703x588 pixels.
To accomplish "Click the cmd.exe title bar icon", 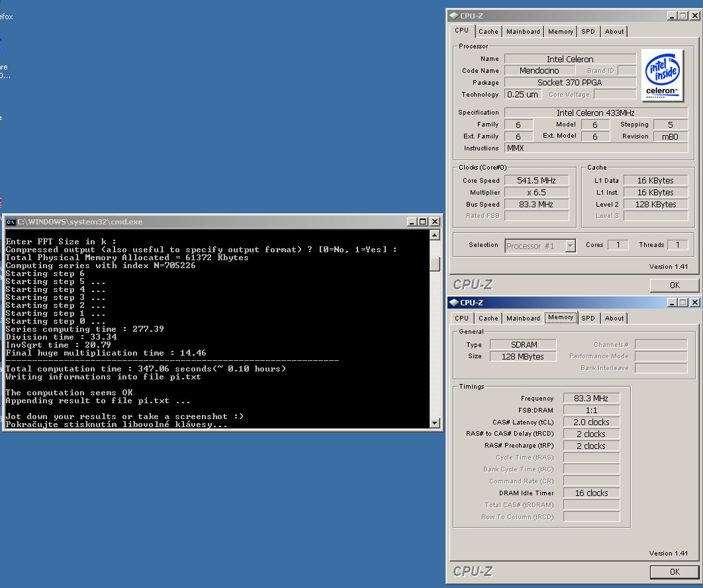I will tap(11, 222).
